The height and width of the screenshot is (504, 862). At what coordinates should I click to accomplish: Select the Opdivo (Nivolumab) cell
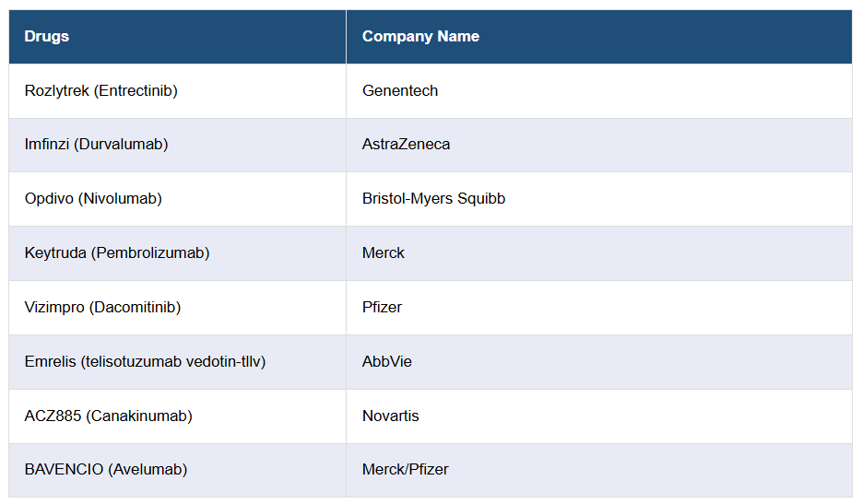93,198
